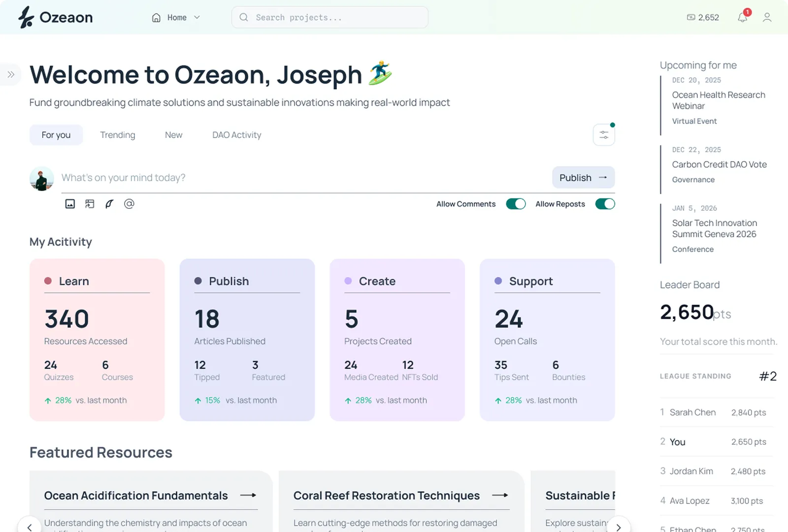Open Carbon Credit DAO Vote event
The width and height of the screenshot is (788, 532).
pos(720,165)
